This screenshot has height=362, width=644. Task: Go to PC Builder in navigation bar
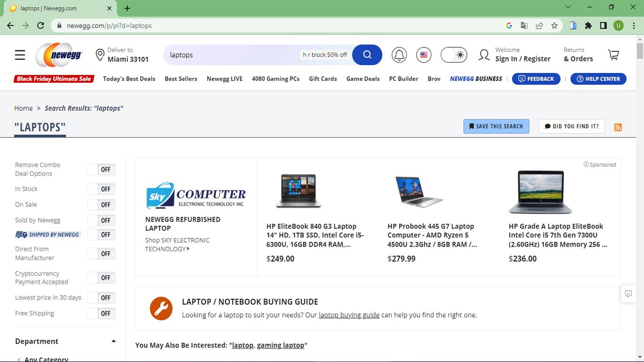pos(403,79)
